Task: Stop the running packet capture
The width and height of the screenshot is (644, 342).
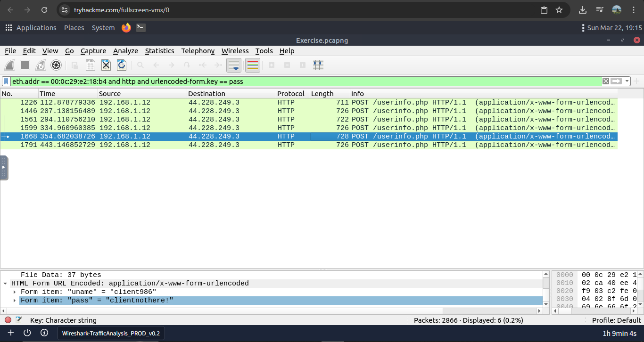Action: 25,65
